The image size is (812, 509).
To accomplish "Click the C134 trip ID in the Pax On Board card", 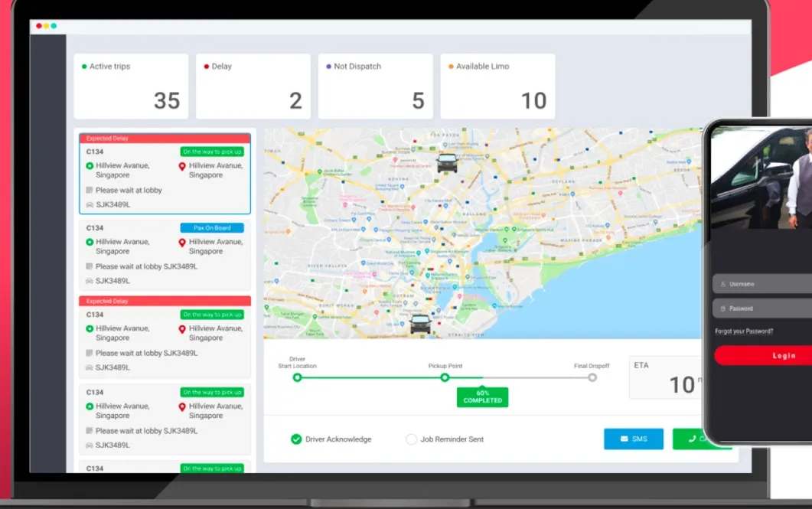I will (x=95, y=228).
